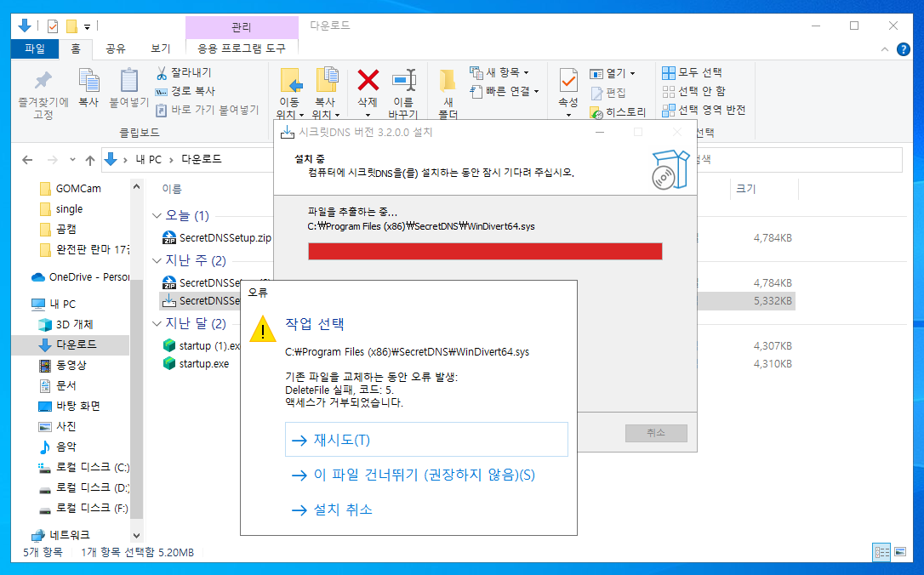
Task: Click the New Folder (새 폴더) icon
Action: (448, 82)
